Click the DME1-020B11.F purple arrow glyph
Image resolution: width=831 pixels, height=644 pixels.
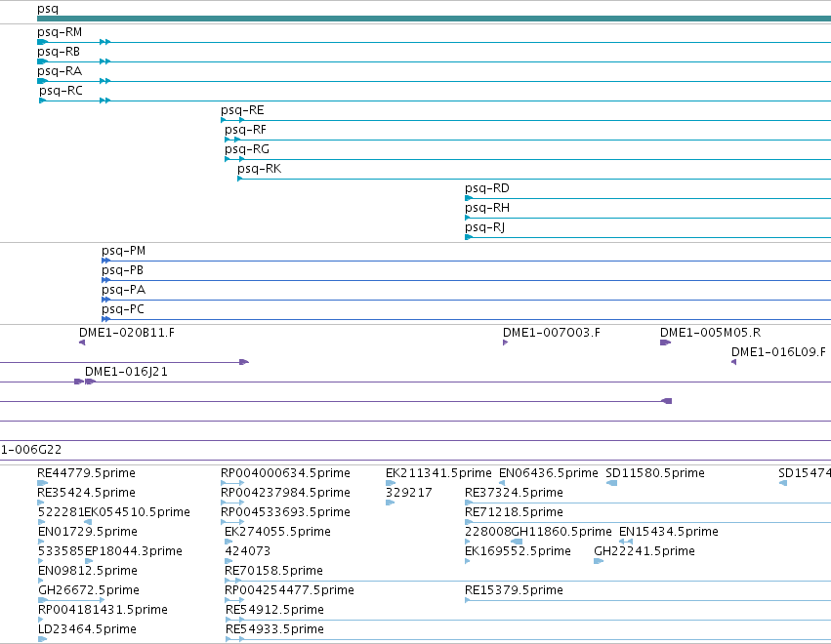tap(82, 342)
